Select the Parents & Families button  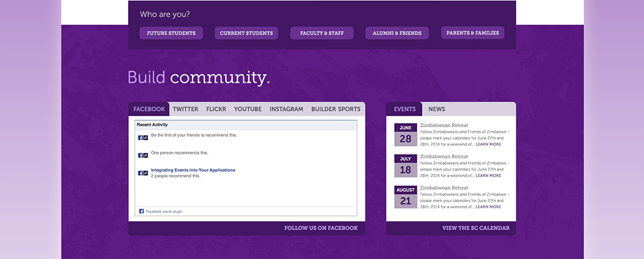(x=473, y=33)
